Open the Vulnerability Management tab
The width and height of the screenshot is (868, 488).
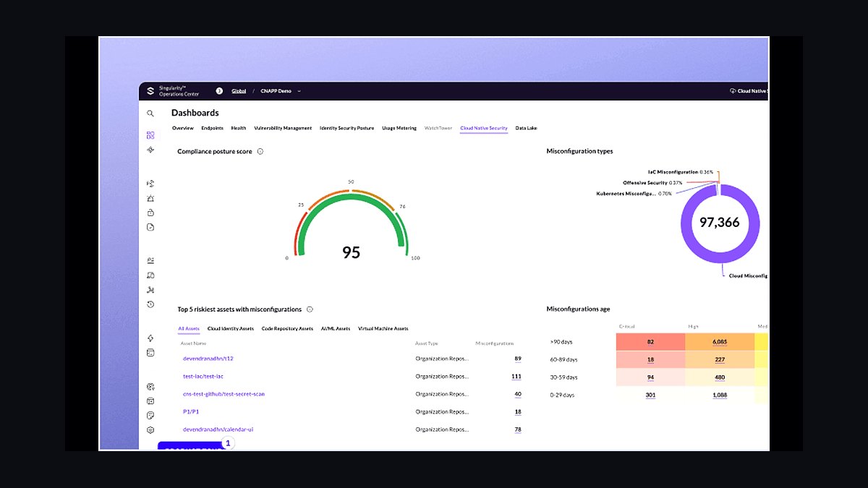(x=283, y=128)
